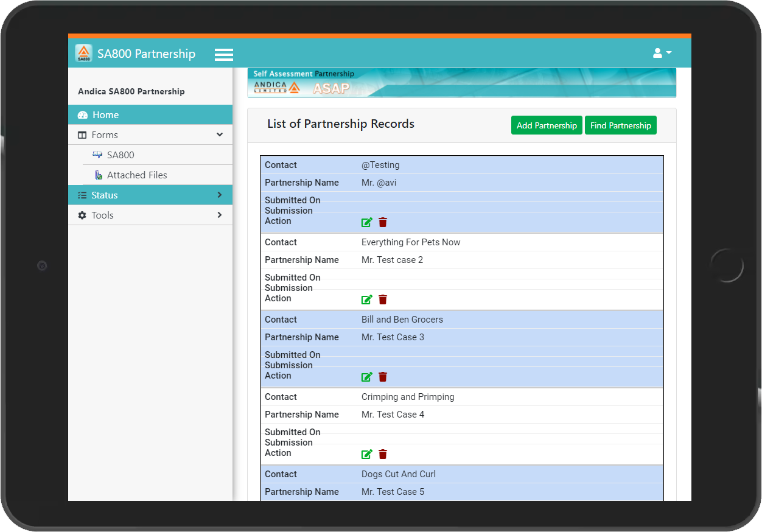Edit the Bill and Ben Grocers record
This screenshot has width=762, height=532.
coord(366,377)
